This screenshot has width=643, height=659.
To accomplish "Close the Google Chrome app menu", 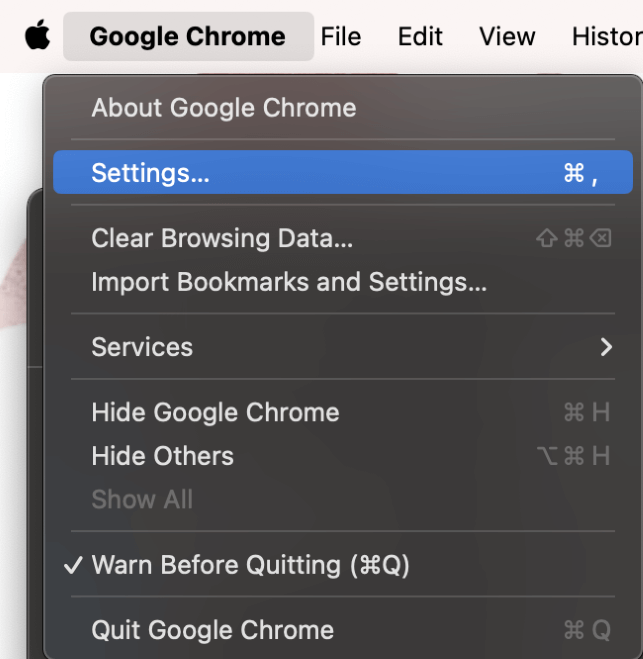I will (187, 37).
